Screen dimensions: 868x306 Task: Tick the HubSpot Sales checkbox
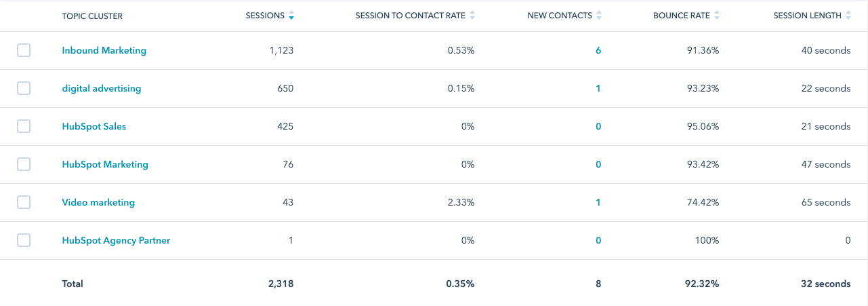click(x=24, y=126)
